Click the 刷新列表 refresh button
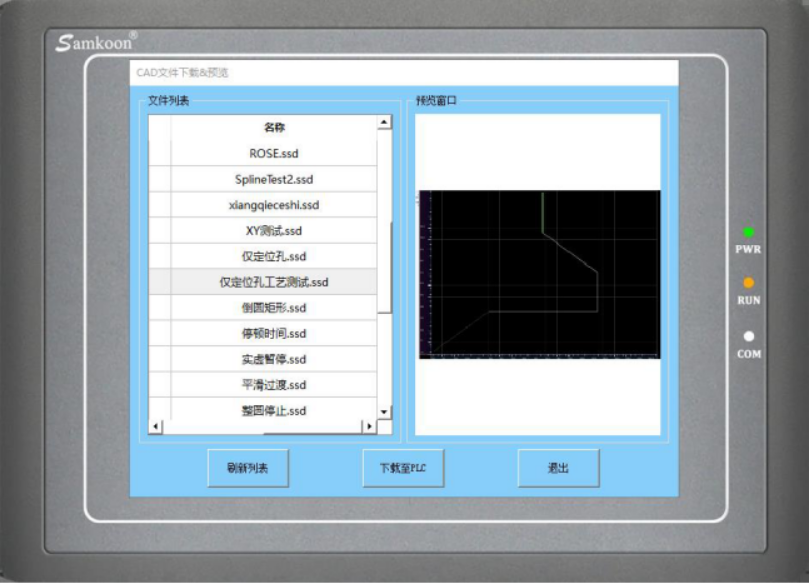 247,467
